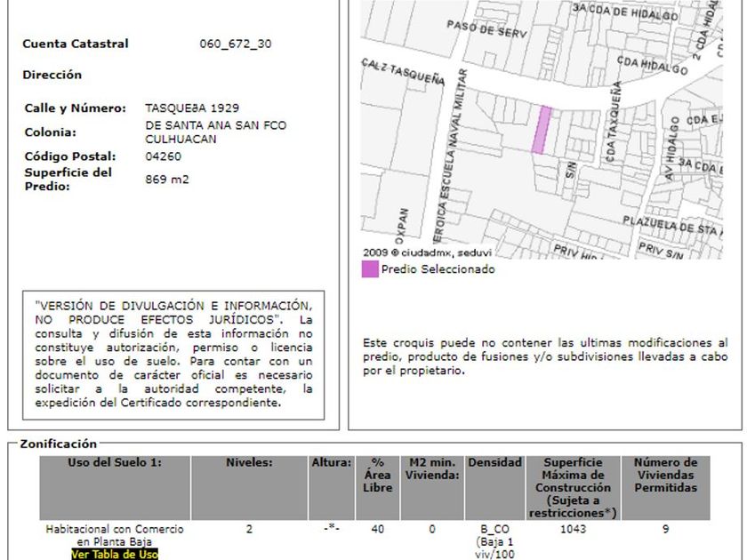Click the 'Calle y Número:' label

(76, 108)
